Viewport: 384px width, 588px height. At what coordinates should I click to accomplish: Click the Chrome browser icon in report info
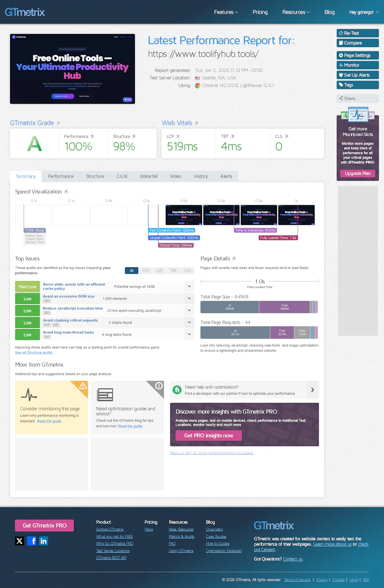pos(198,85)
